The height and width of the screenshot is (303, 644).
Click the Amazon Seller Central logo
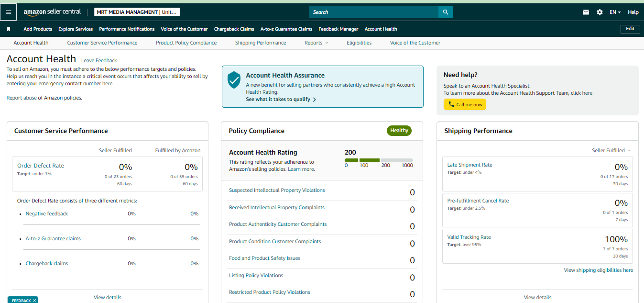pos(52,12)
